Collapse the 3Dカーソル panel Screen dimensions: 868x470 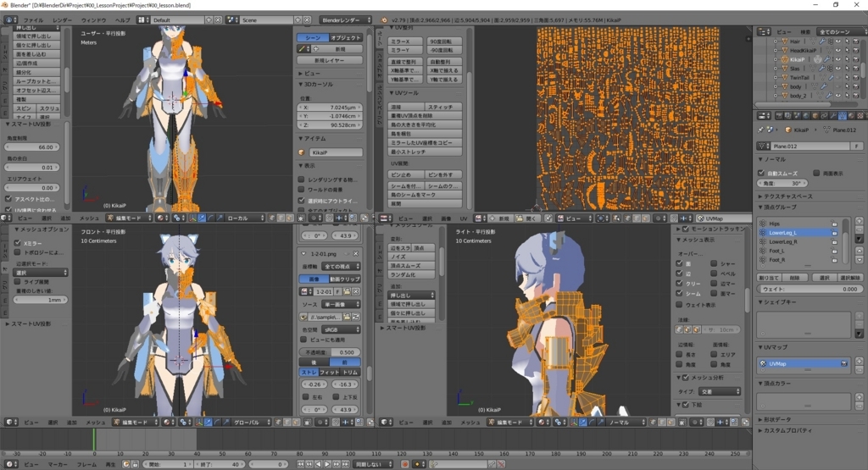pos(317,84)
